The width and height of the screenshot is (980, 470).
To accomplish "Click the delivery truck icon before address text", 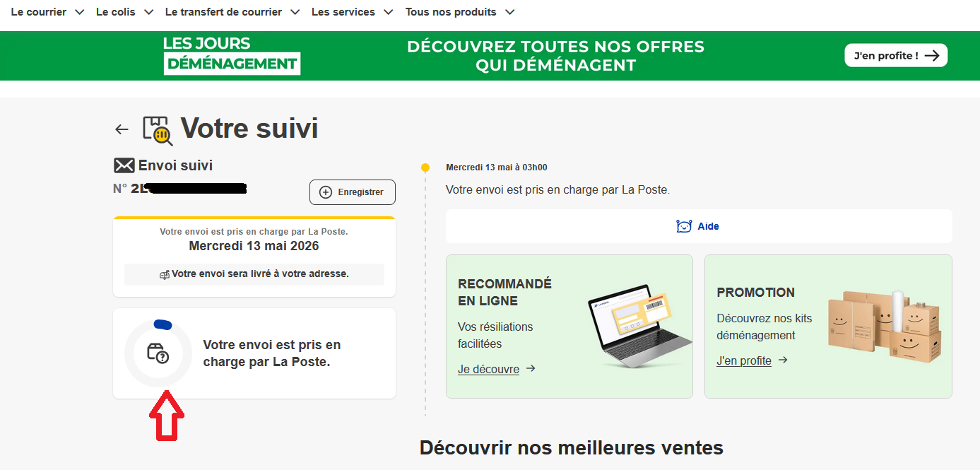I will 165,274.
